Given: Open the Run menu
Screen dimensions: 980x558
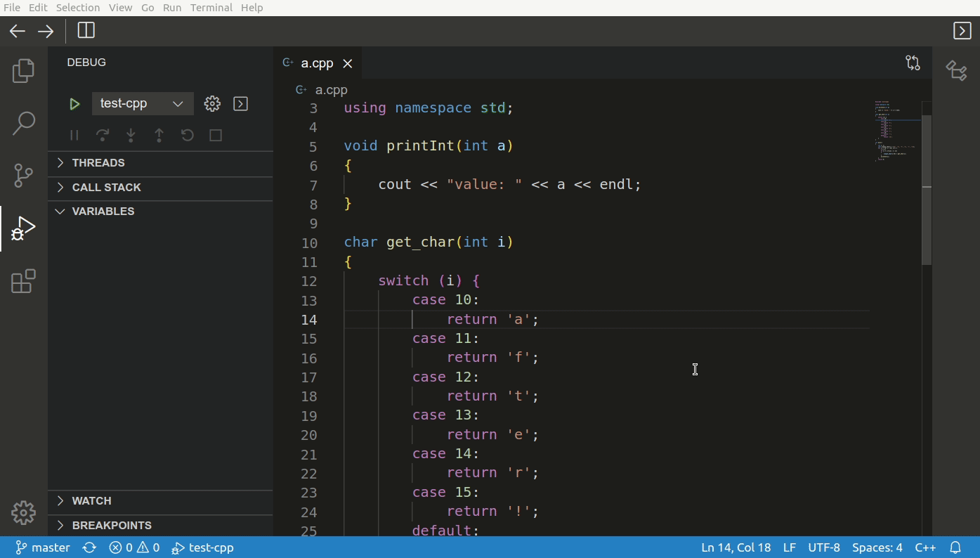Looking at the screenshot, I should (x=172, y=7).
